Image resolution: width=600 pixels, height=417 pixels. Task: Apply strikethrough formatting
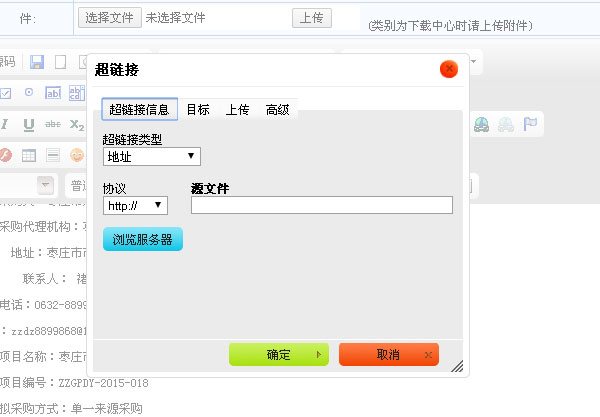coord(53,124)
